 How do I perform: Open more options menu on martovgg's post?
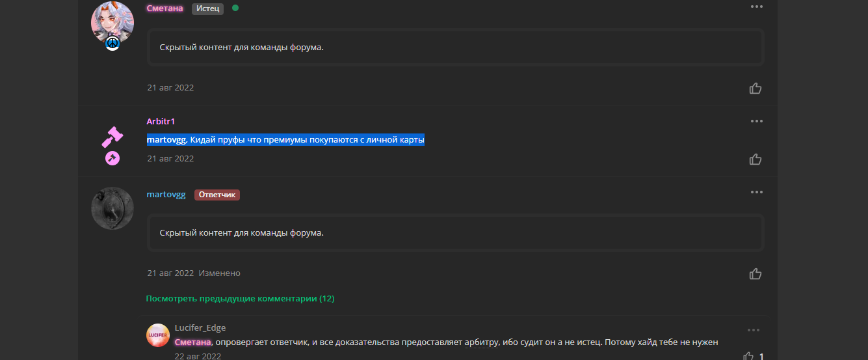click(x=756, y=192)
